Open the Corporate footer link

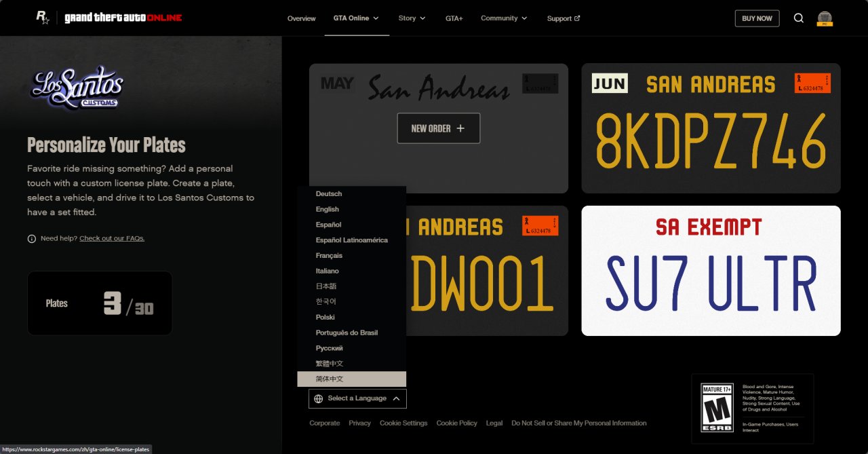325,423
